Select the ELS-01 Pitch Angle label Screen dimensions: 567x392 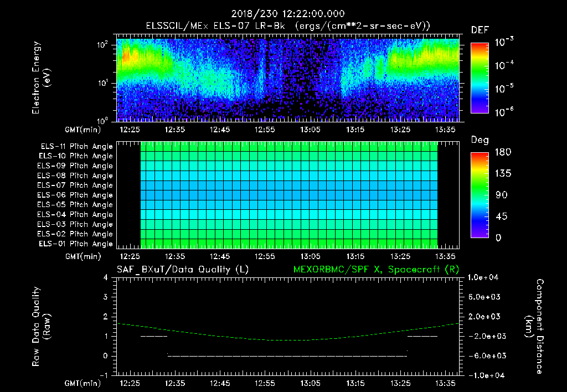(76, 244)
